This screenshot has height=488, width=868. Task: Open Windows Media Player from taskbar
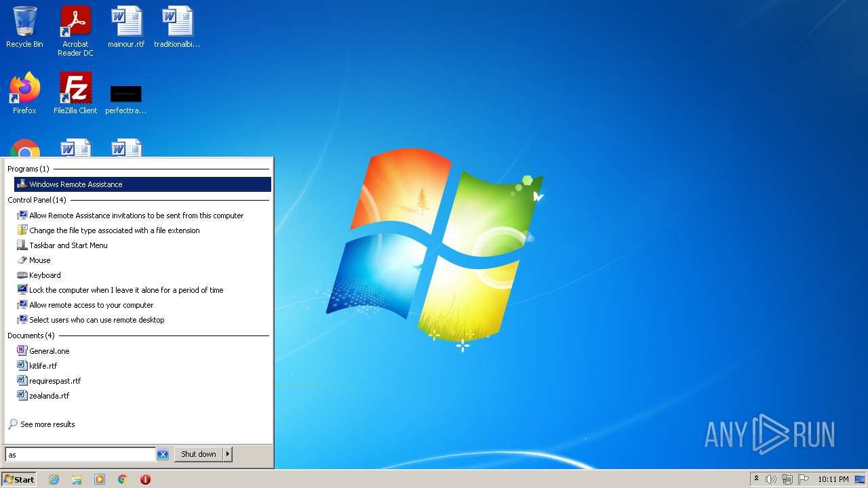pos(100,479)
